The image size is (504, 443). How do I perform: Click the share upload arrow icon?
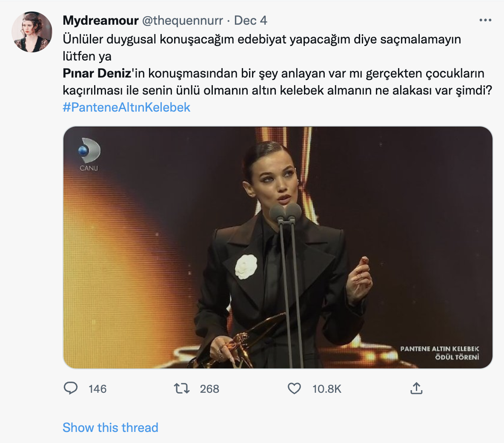click(416, 388)
